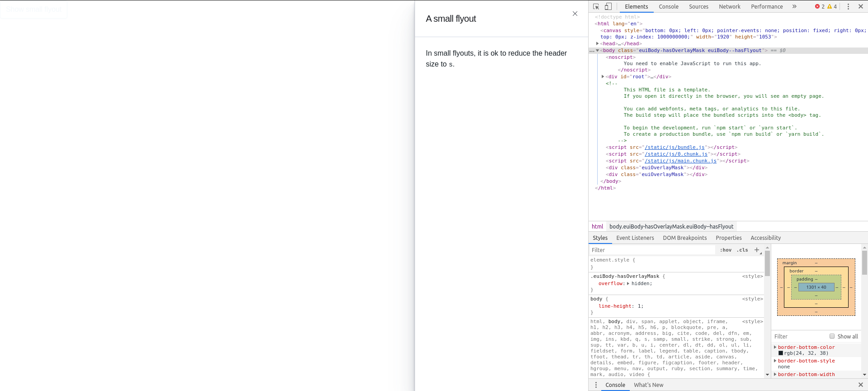
Task: Select the html lang="en" node
Action: click(x=618, y=24)
